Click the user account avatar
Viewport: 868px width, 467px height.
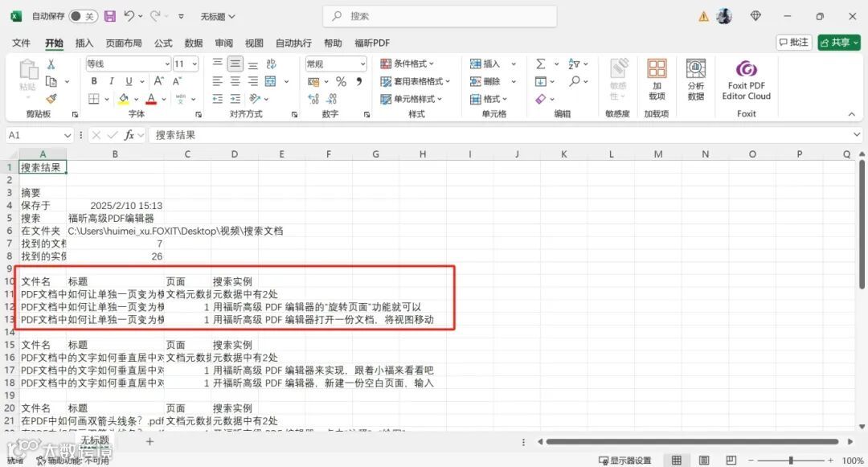point(724,16)
